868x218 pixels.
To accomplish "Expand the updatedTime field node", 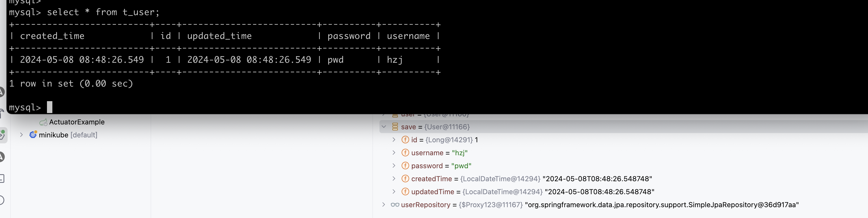I will [x=394, y=192].
